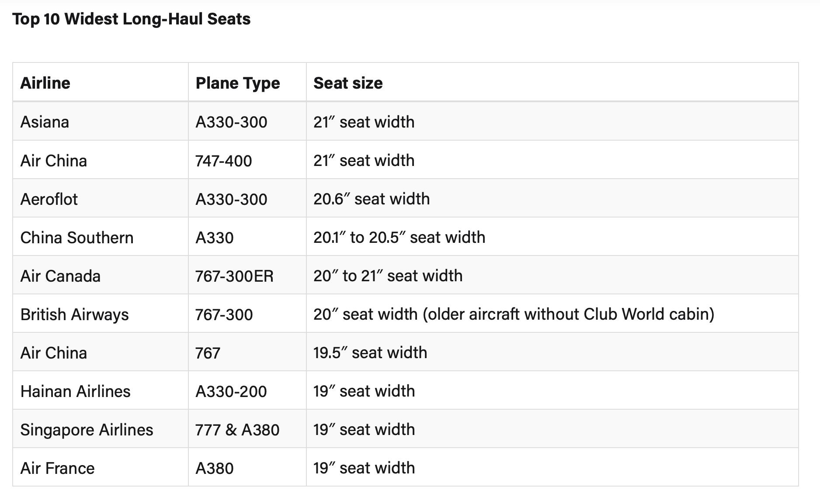This screenshot has width=820, height=504.
Task: Click the British Airways cell
Action: tap(101, 314)
